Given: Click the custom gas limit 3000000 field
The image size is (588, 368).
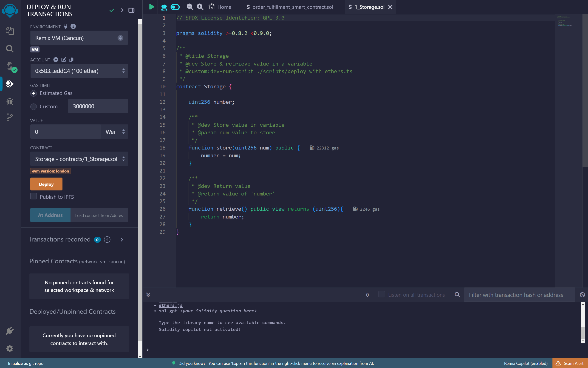Looking at the screenshot, I should (x=98, y=106).
